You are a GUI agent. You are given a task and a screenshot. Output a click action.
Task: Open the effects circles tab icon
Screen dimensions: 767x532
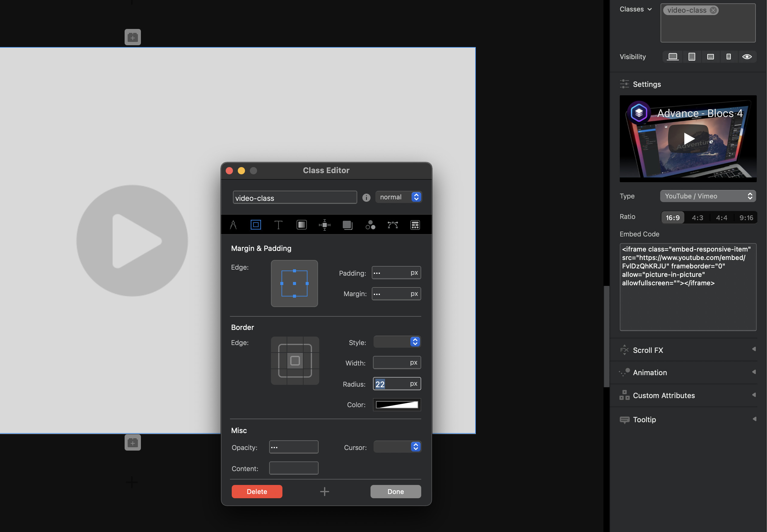click(370, 225)
